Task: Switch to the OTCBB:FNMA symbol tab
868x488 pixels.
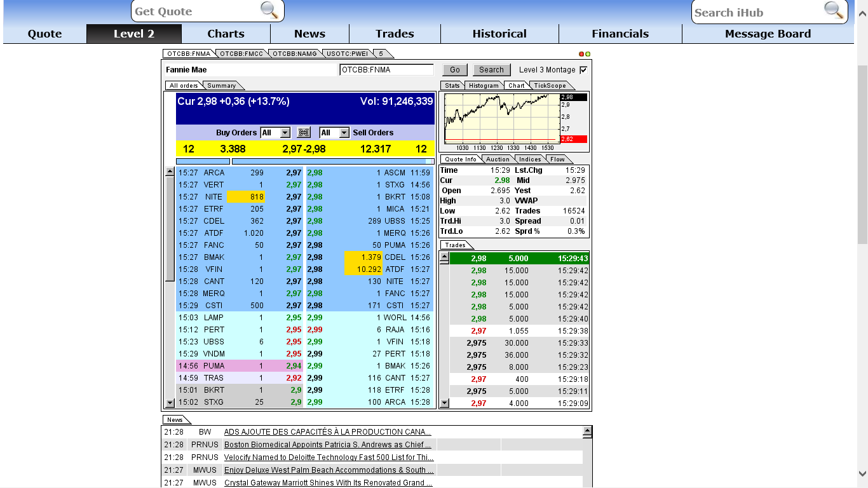Action: (189, 54)
